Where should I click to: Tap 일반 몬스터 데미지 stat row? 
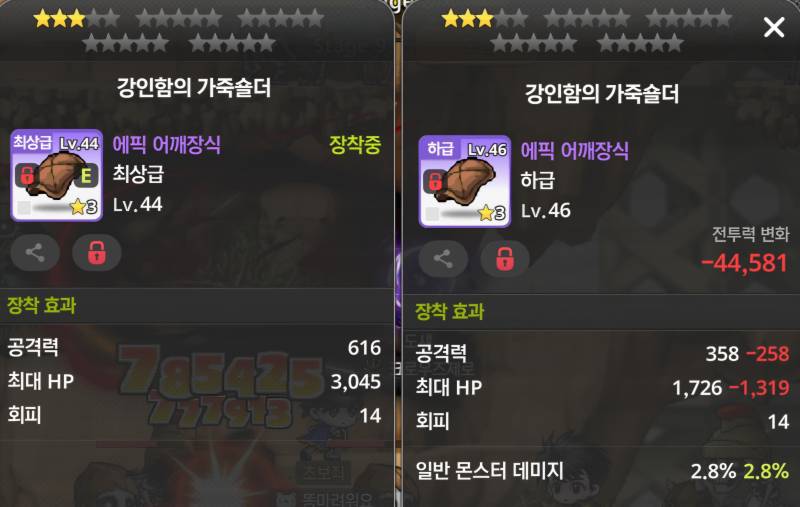601,470
